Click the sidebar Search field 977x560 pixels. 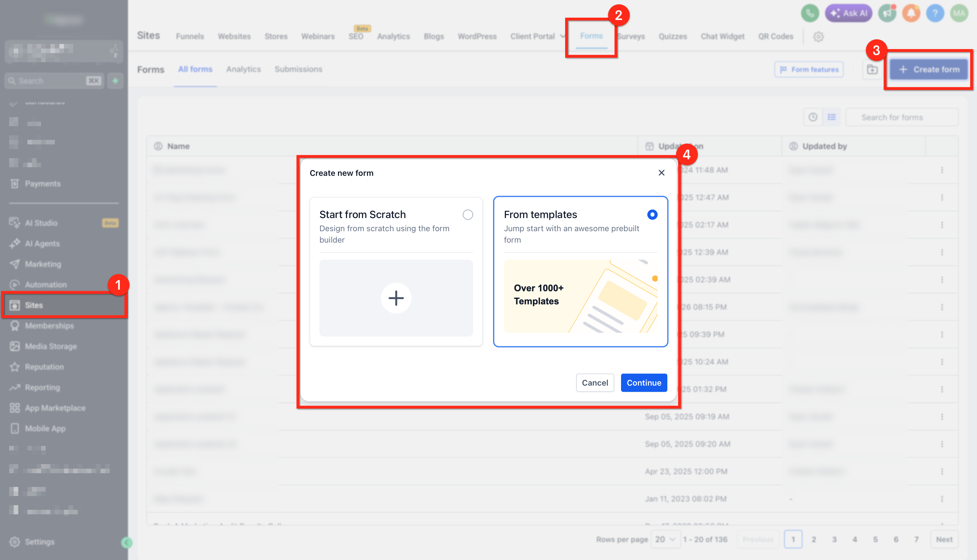tap(54, 81)
